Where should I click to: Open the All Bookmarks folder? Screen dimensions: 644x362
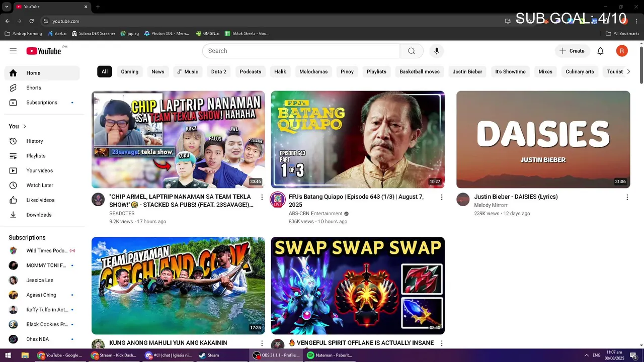click(622, 34)
